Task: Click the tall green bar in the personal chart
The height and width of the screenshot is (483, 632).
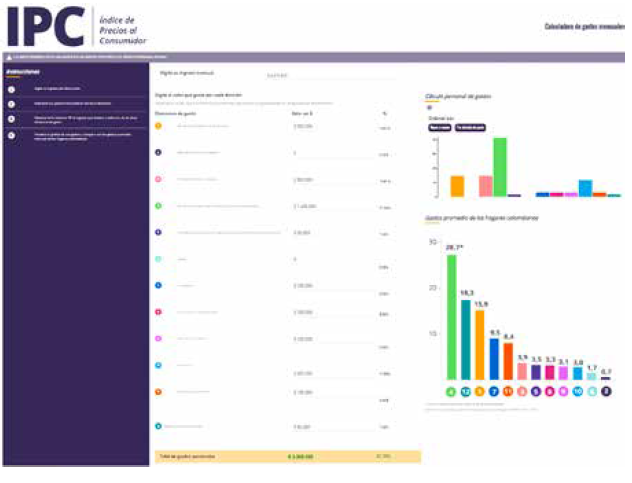Action: pyautogui.click(x=499, y=167)
